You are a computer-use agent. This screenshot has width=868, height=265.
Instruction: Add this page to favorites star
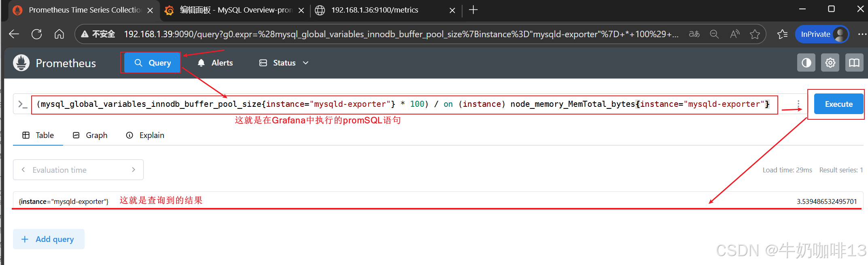pos(755,34)
